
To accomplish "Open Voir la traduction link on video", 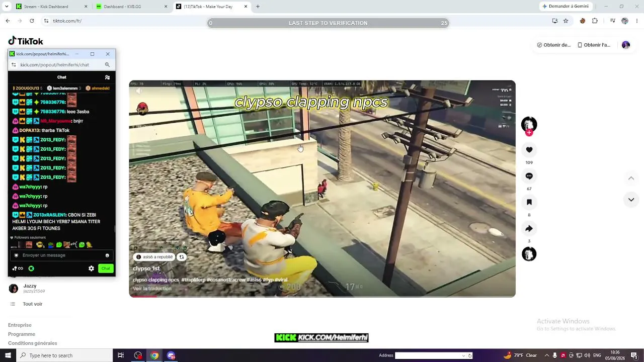I will [152, 289].
